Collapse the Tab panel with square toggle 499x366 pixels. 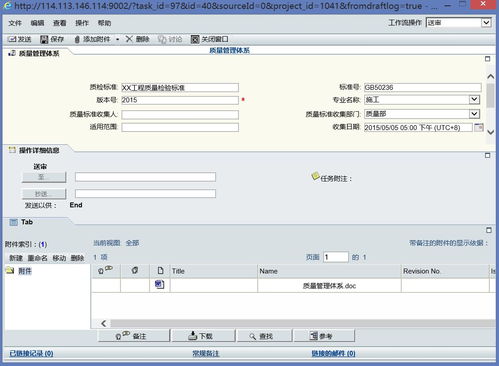[x=489, y=230]
